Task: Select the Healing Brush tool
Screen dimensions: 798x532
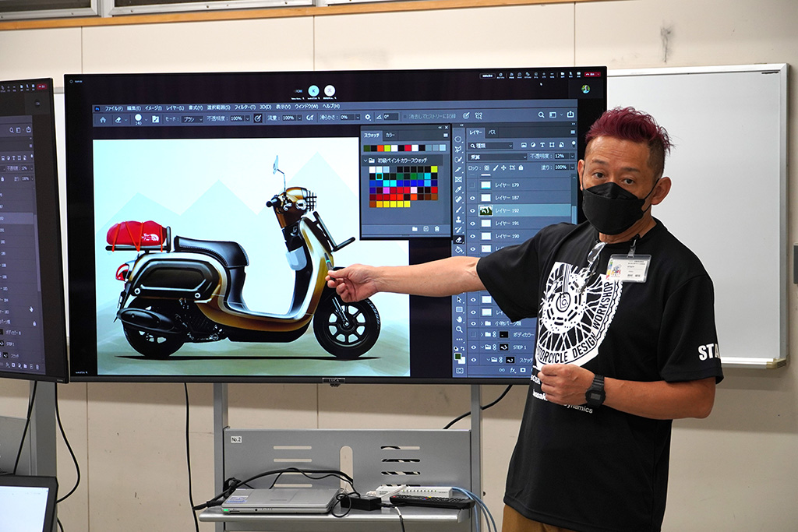Action: click(x=458, y=199)
